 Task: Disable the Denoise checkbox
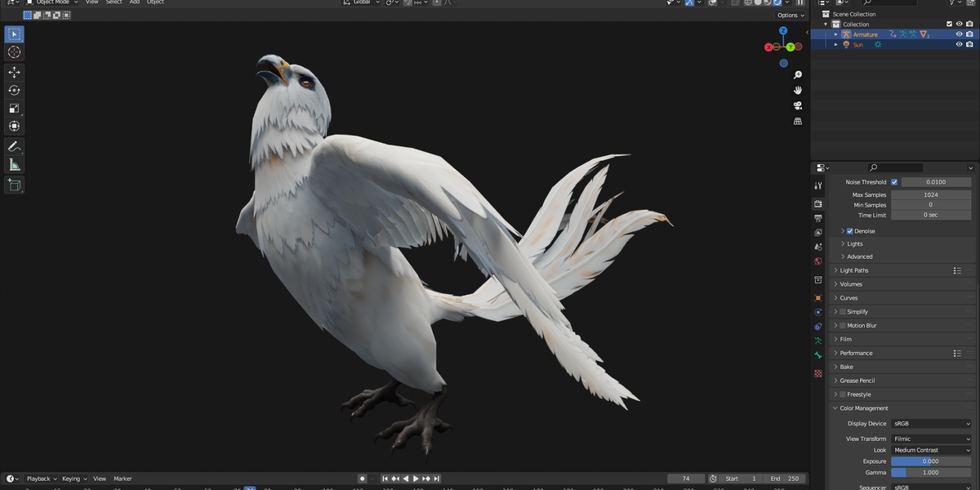pos(850,231)
